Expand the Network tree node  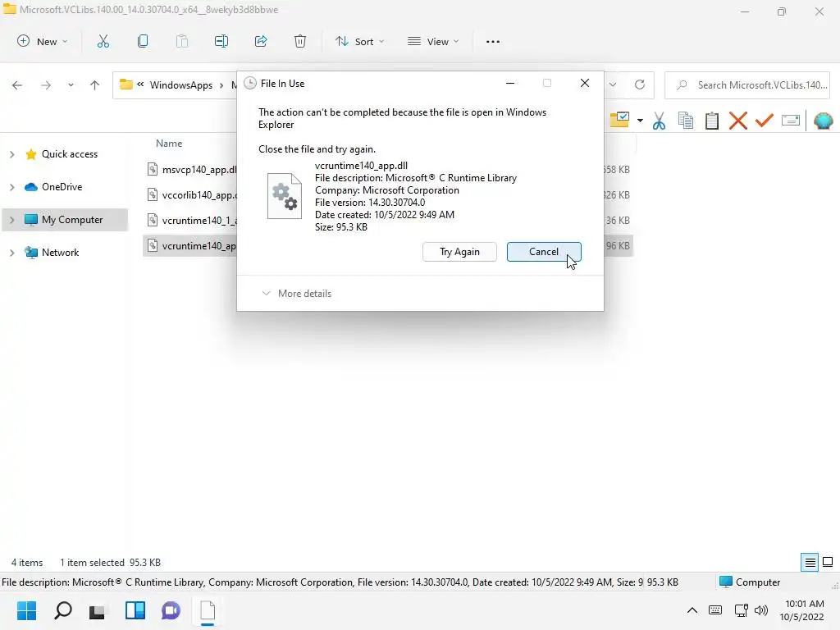coord(11,253)
